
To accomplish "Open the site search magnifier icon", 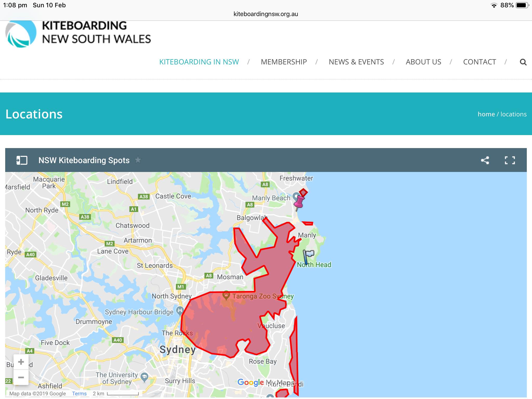I will click(x=523, y=62).
